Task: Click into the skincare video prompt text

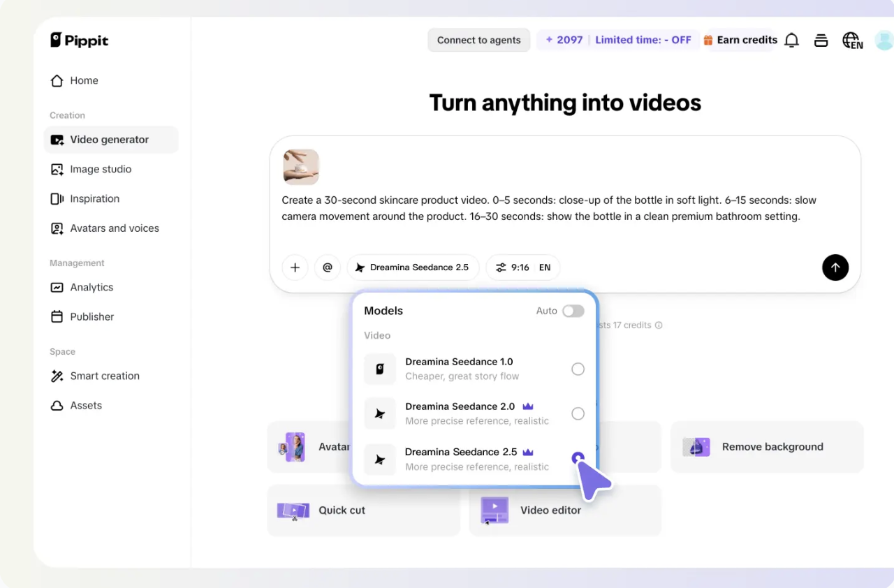Action: click(549, 208)
